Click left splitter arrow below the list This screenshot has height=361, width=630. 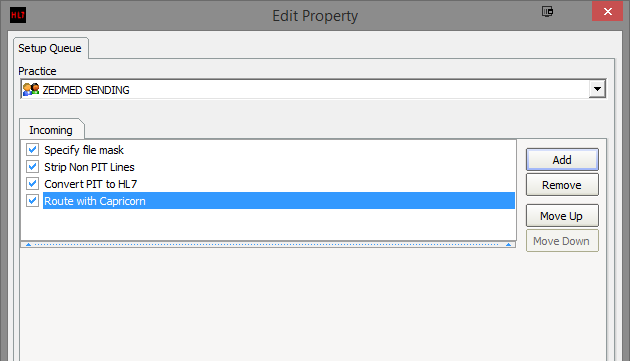[28, 244]
